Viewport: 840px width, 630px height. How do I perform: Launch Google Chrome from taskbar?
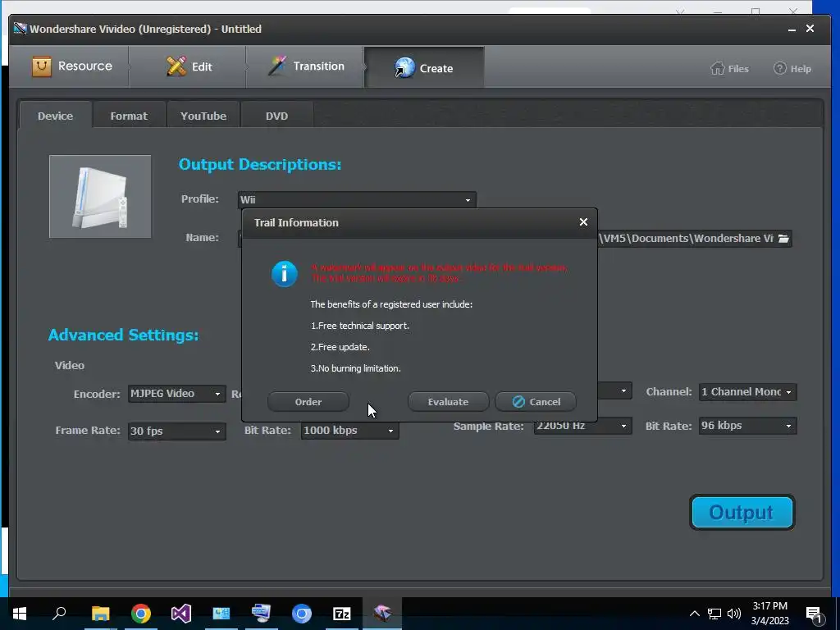pyautogui.click(x=141, y=614)
